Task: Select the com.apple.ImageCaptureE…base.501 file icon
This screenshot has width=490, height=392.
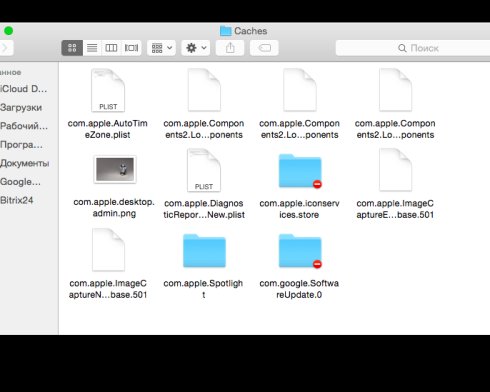Action: [395, 170]
